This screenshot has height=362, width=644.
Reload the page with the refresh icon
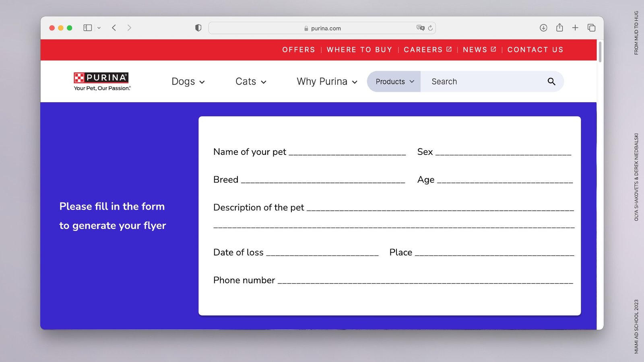coord(430,28)
